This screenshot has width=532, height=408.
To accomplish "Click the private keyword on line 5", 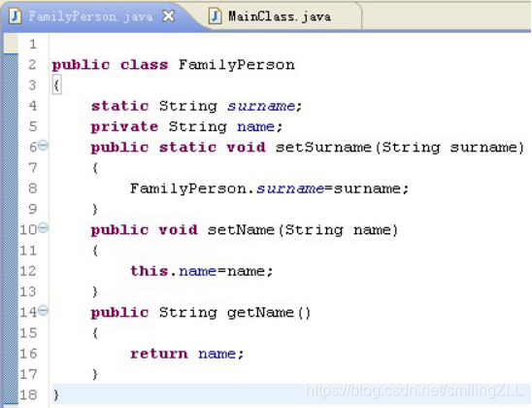I will click(124, 126).
